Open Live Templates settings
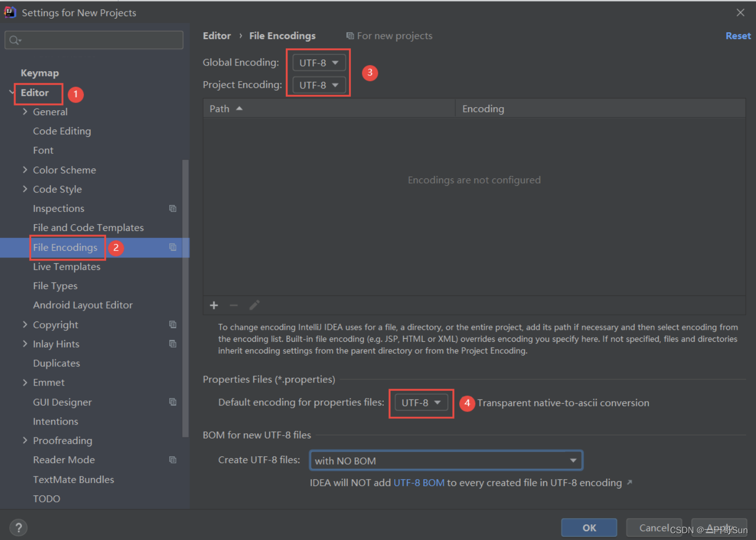The height and width of the screenshot is (540, 756). (x=67, y=267)
